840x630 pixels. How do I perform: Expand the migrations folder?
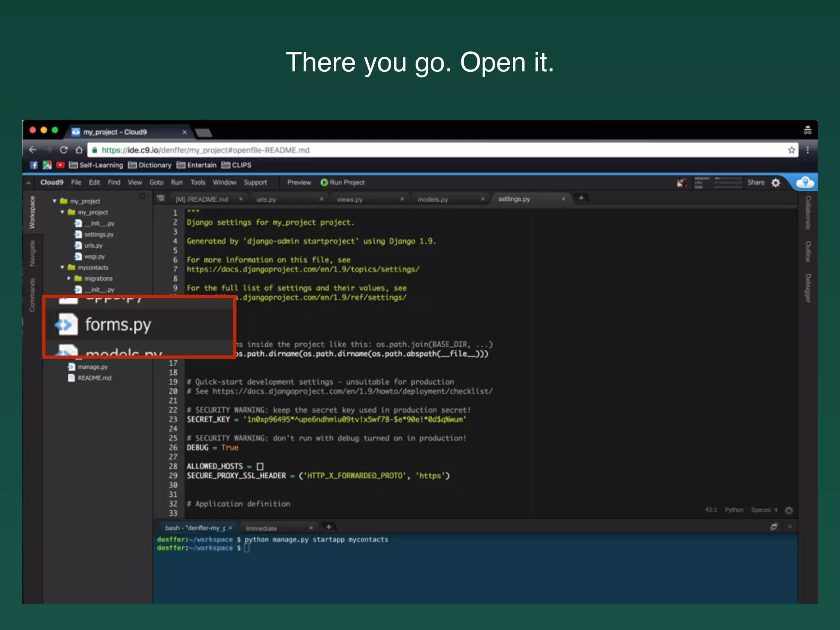[69, 278]
